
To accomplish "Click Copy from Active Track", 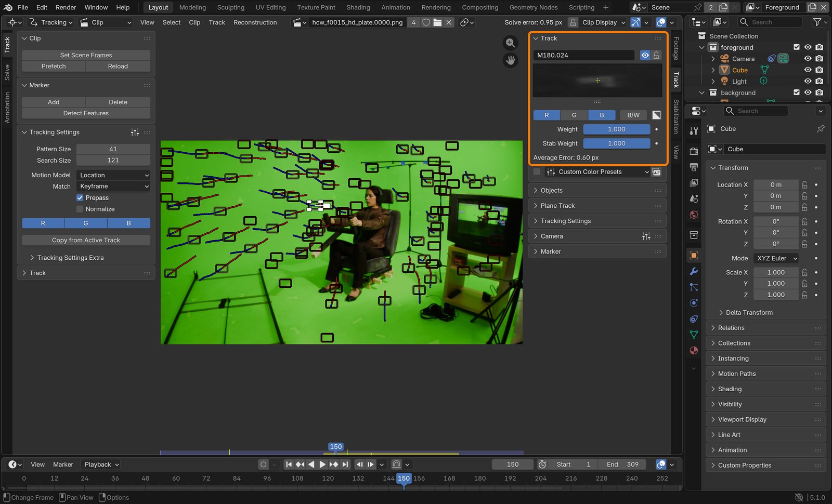I will 86,240.
